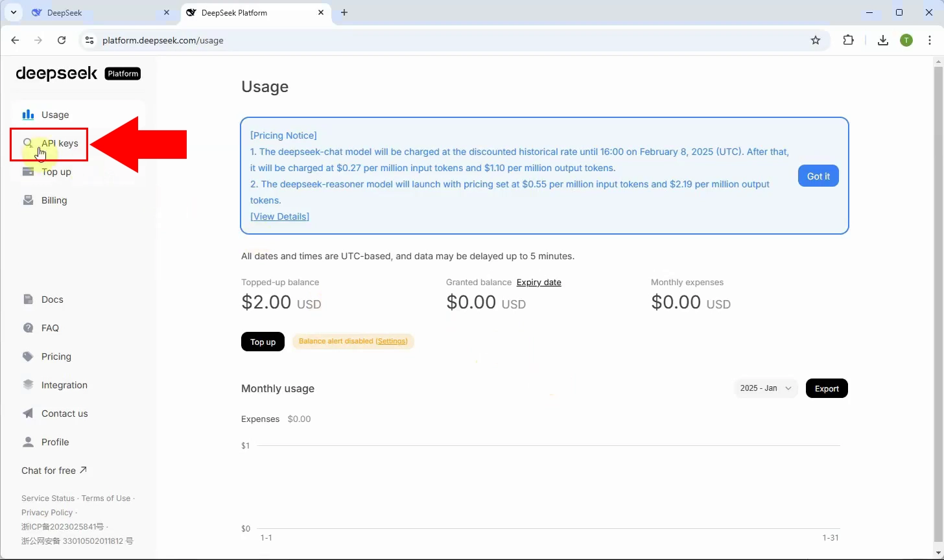Dismiss the notice with Got it
Screen dimensions: 944x560
(x=818, y=176)
